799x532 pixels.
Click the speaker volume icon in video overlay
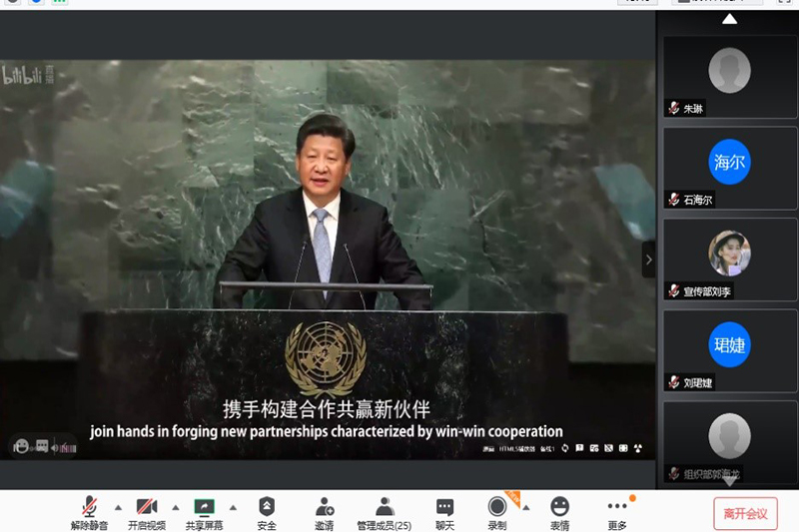point(55,448)
